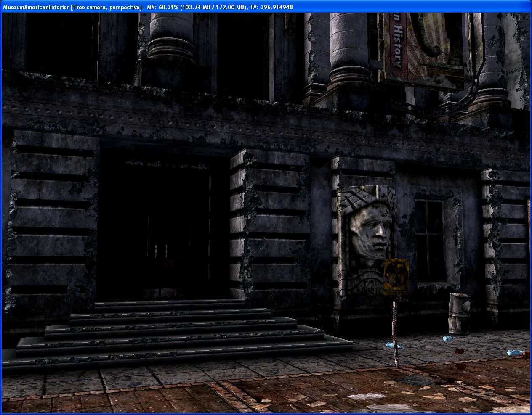Click the yellow radiation warning sign

[x=396, y=278]
